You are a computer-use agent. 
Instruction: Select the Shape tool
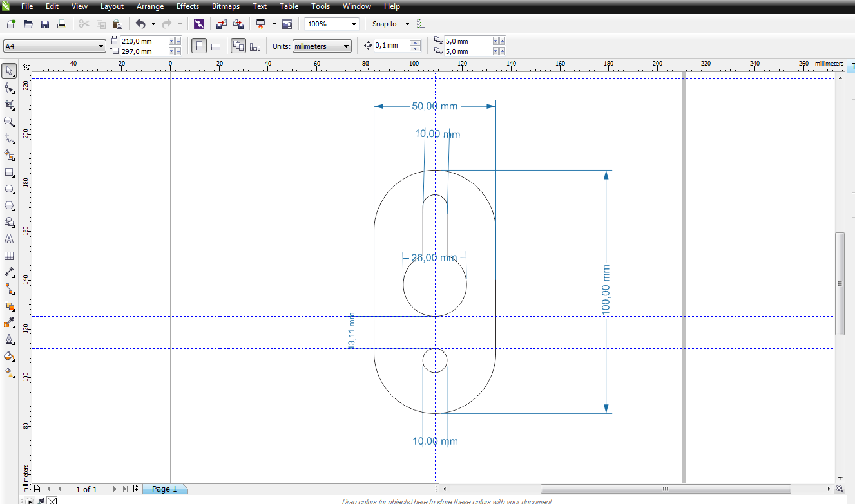(x=9, y=88)
